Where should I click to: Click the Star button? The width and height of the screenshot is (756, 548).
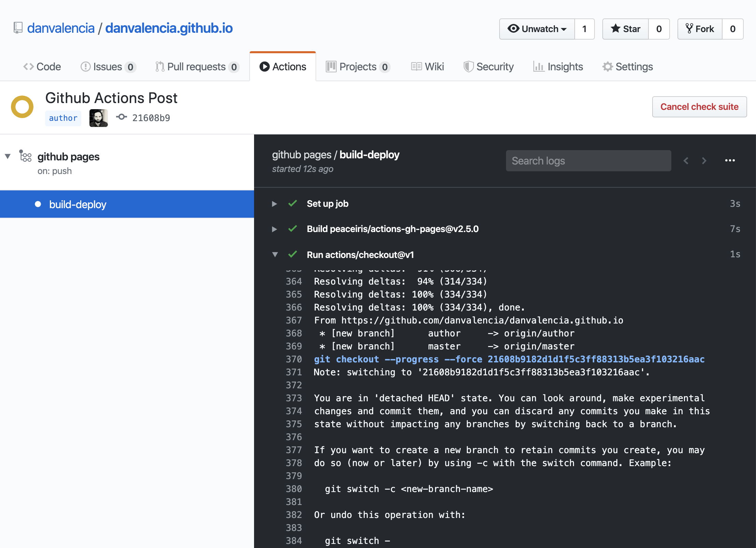(625, 29)
